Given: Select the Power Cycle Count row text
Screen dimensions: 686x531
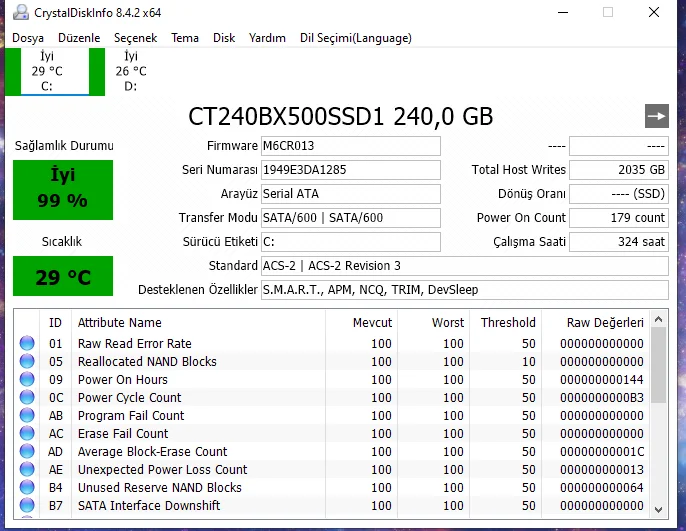Looking at the screenshot, I should point(130,398).
